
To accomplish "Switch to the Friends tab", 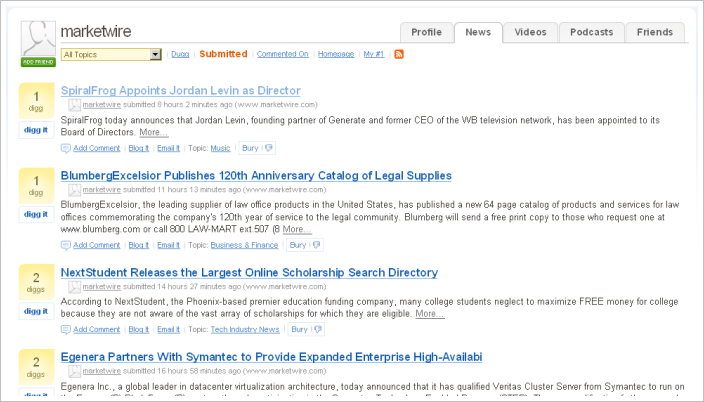I will click(655, 32).
